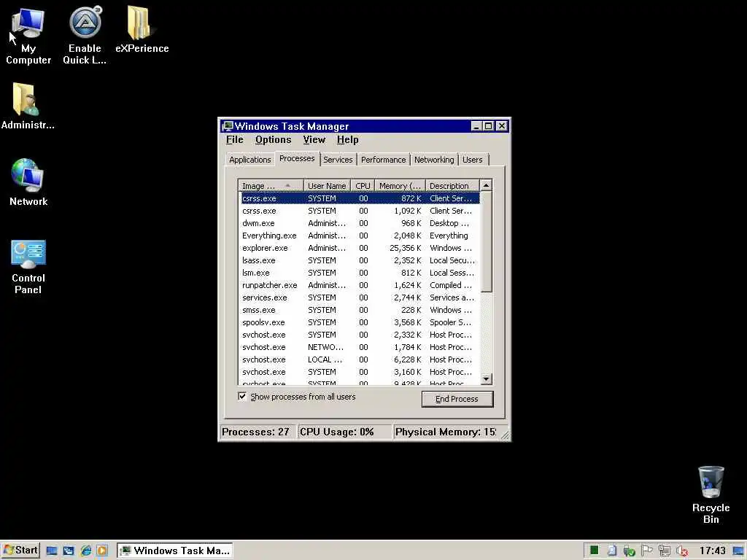Select the explorer.exe process
Screen dimensions: 747x560
coord(359,248)
